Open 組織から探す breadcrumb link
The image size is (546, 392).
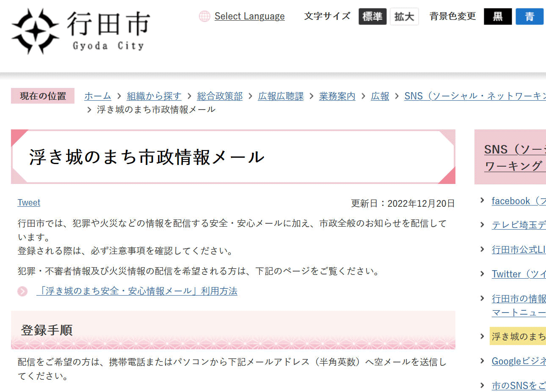[x=154, y=96]
